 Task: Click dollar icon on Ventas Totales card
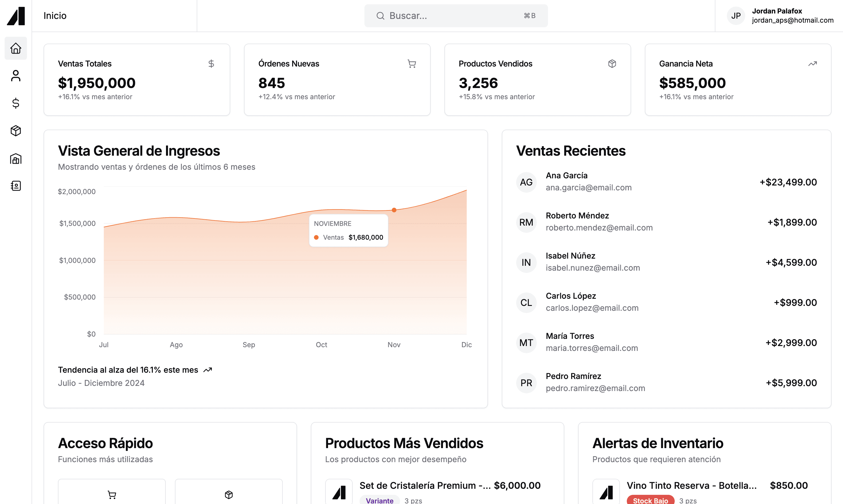(x=211, y=64)
